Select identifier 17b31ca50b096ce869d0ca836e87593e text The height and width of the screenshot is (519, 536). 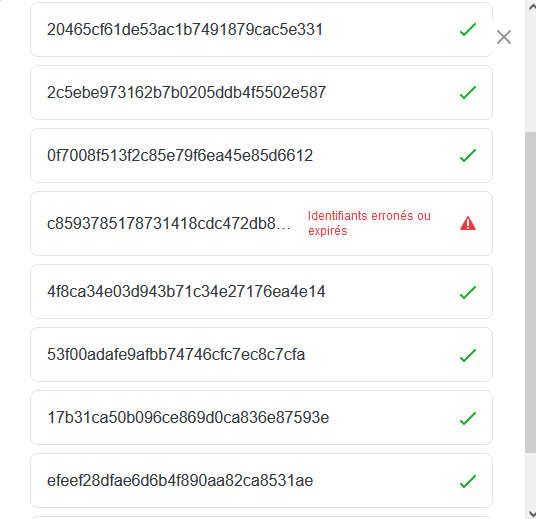pyautogui.click(x=188, y=417)
